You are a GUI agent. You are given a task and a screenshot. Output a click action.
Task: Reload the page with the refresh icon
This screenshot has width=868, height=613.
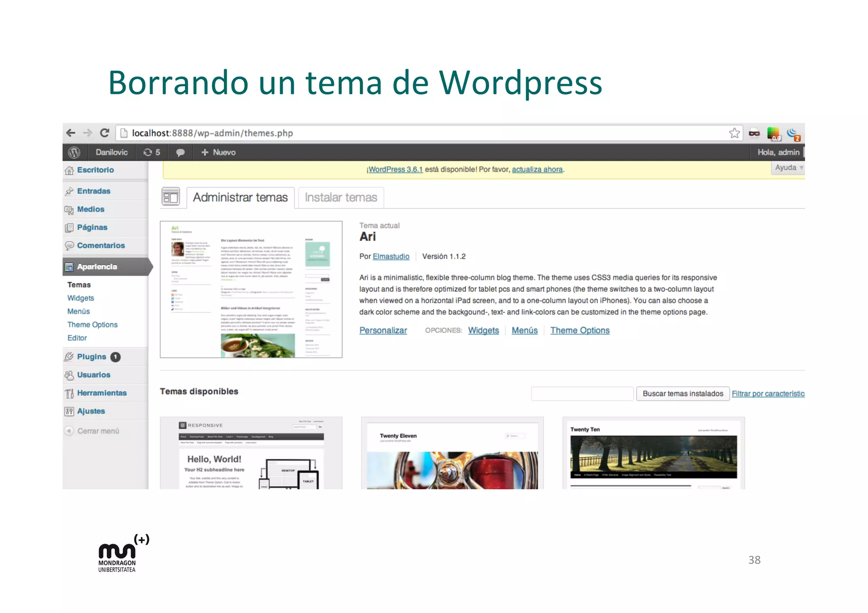(x=105, y=133)
